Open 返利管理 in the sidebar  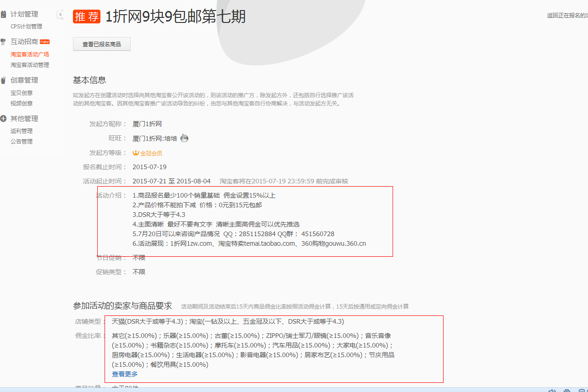pos(22,131)
